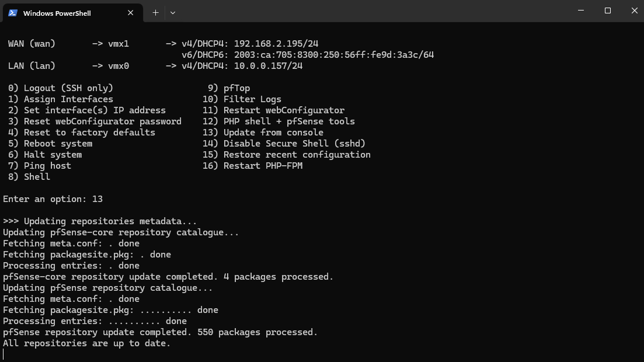
Task: Select the Windows PowerShell tab title
Action: (x=57, y=13)
